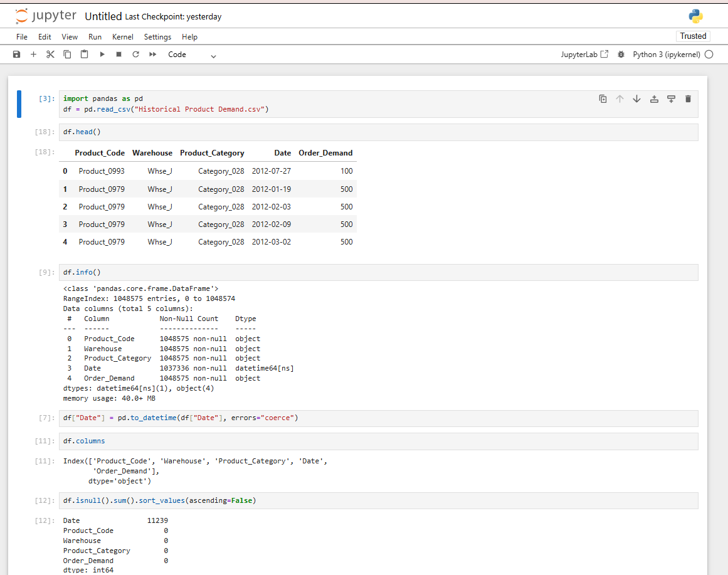
Task: Open the File menu
Action: click(x=22, y=37)
